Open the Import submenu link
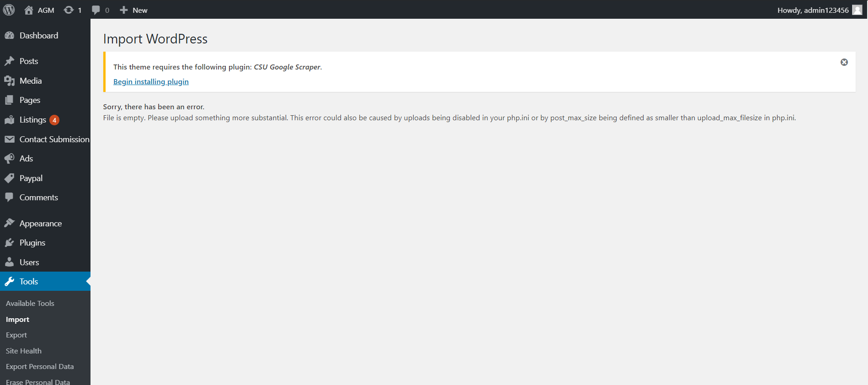 tap(17, 320)
